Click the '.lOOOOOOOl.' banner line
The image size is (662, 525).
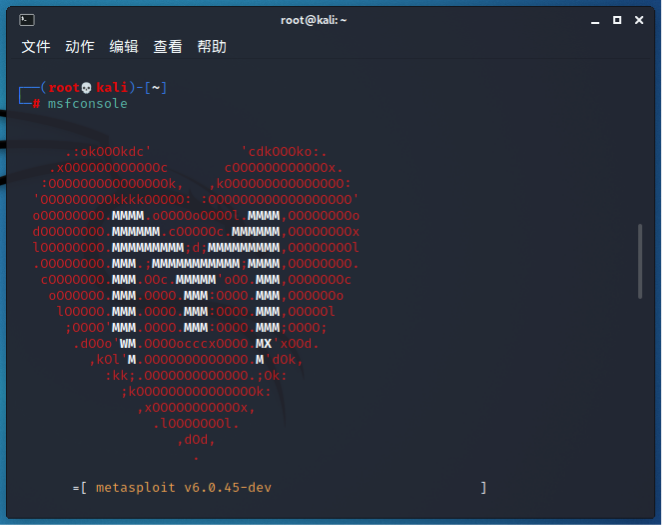(x=196, y=423)
